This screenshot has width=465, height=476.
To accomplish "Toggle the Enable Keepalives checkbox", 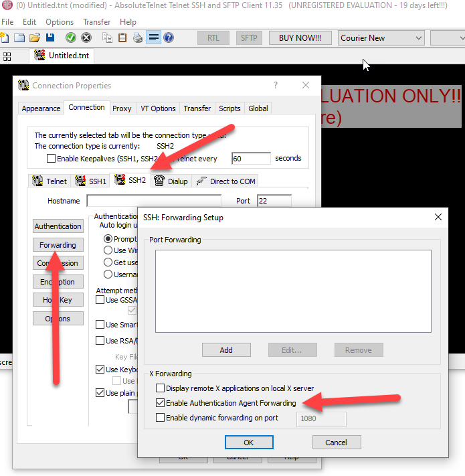I will coord(51,159).
